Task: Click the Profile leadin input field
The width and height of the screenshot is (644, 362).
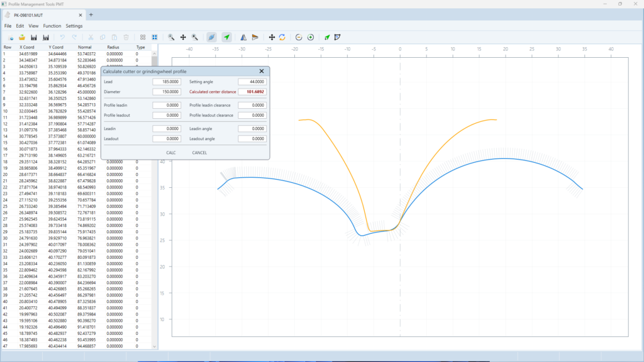Action: (x=167, y=105)
